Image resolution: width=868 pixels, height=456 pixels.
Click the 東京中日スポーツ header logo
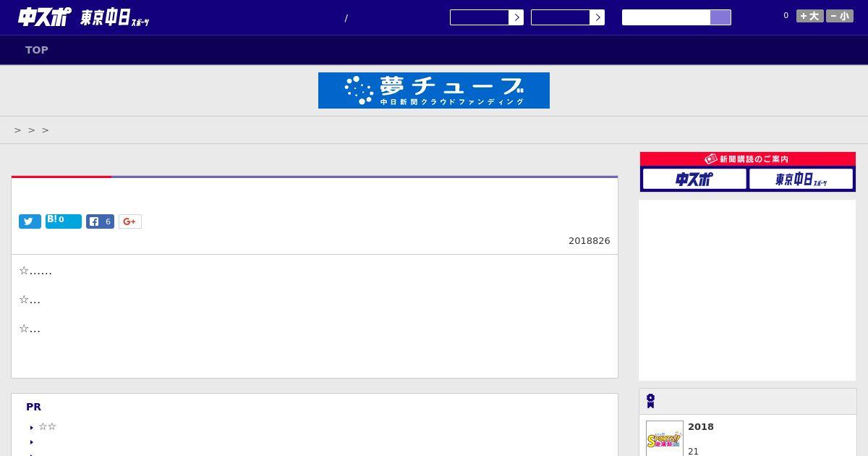click(115, 17)
